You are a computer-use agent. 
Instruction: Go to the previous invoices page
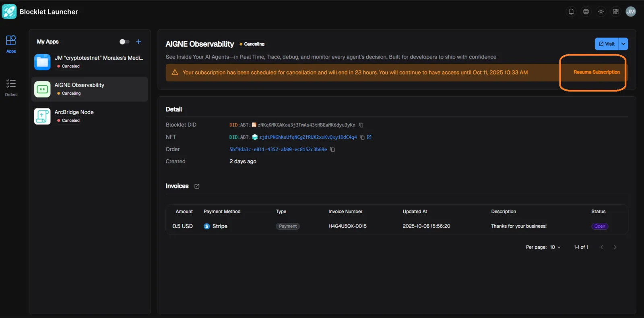pos(602,247)
